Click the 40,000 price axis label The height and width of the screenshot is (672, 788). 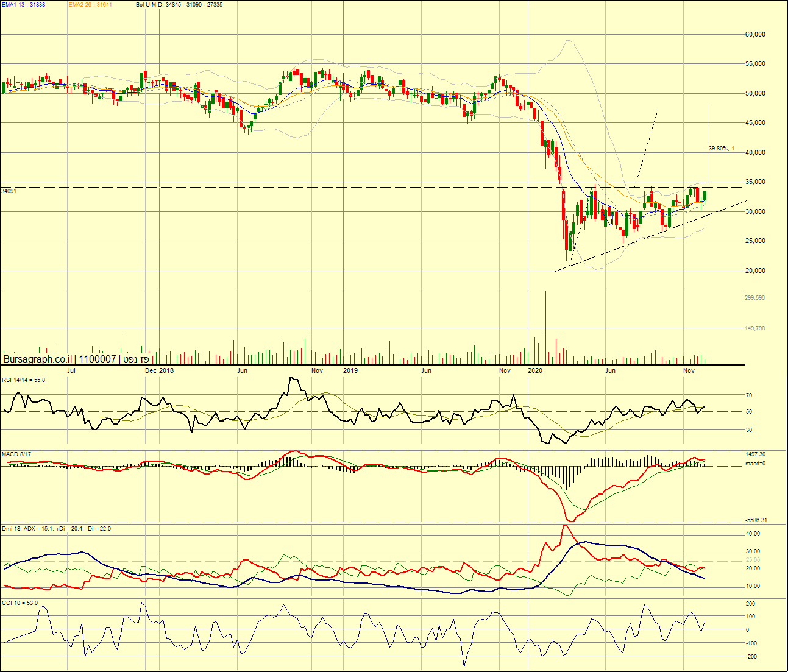pos(755,153)
